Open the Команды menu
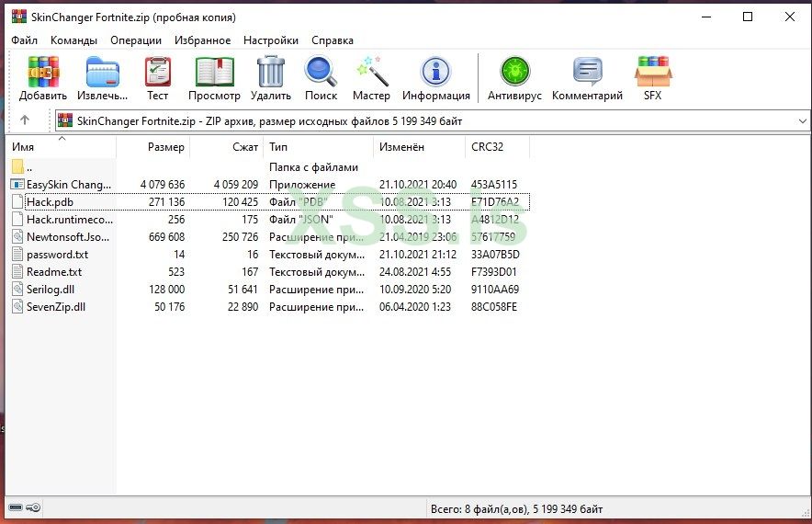Screen dimensions: 812x524 click(73, 40)
